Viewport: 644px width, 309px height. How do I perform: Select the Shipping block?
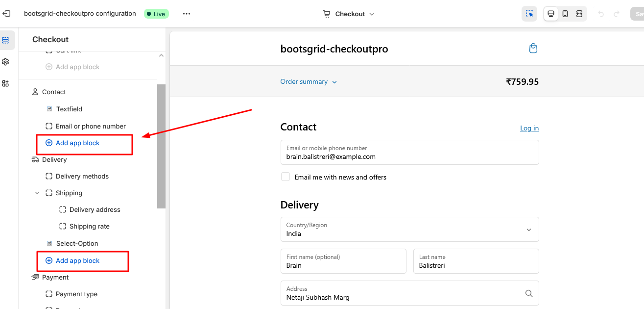pyautogui.click(x=69, y=193)
